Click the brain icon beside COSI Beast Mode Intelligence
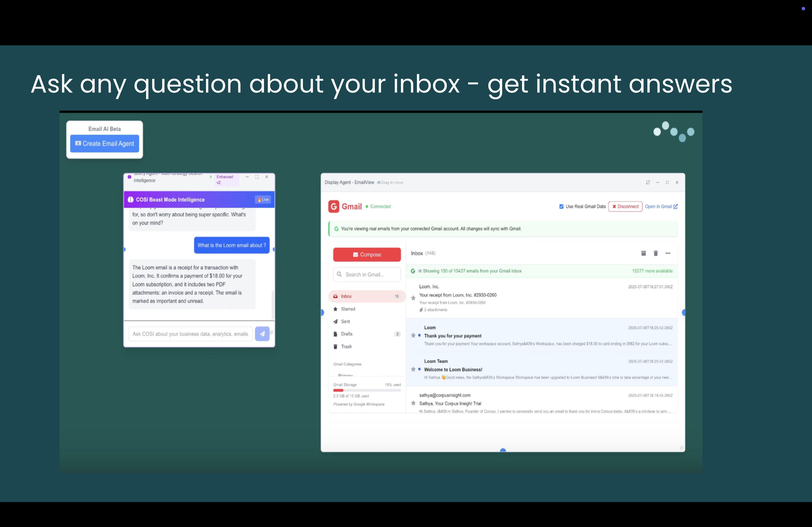 [130, 199]
